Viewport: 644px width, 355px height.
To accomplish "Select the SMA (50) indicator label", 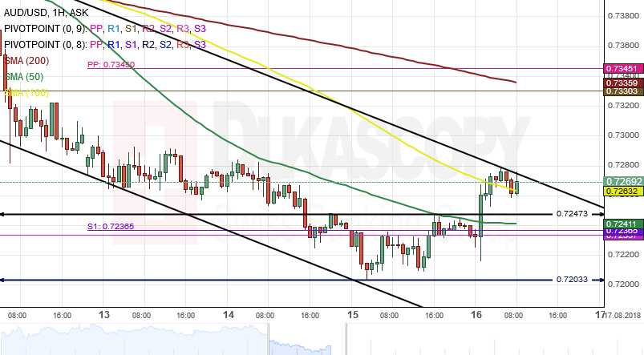I will (24, 77).
